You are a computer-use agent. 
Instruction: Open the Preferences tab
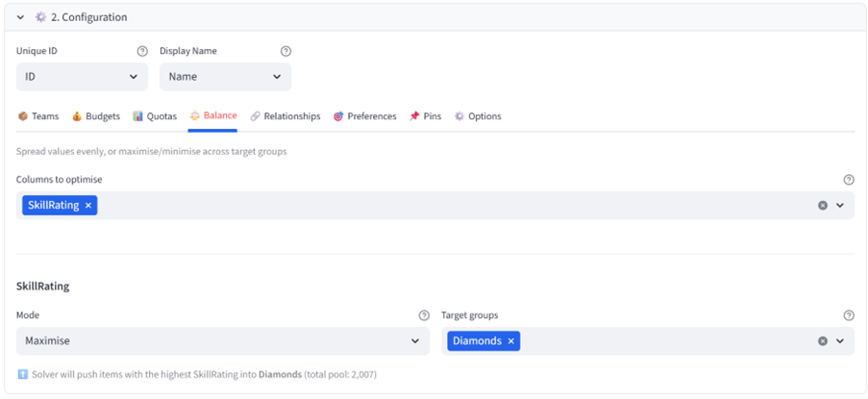364,116
